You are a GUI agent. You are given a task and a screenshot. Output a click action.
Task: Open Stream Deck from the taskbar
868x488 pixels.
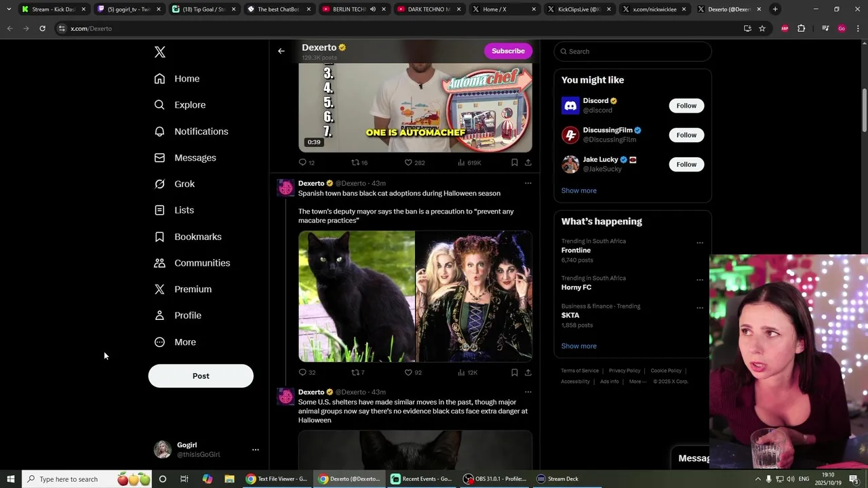[557, 479]
